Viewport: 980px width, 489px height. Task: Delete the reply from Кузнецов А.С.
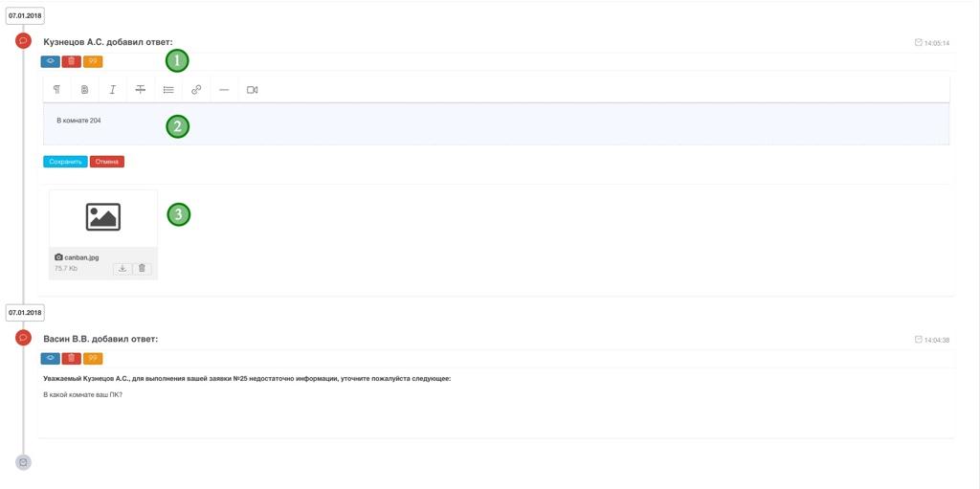[x=72, y=62]
